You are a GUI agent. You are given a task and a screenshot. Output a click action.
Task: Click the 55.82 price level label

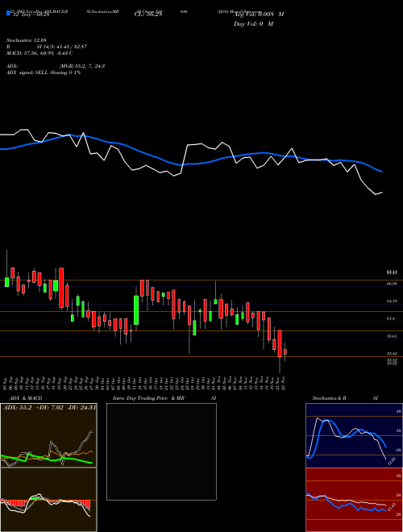392,354
